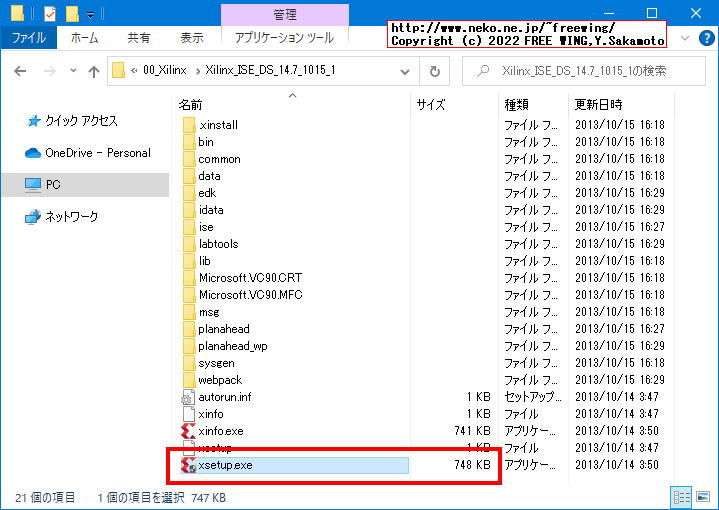Image resolution: width=719 pixels, height=510 pixels.
Task: Select OneDrive - Personal in navigation pane
Action: (88, 153)
